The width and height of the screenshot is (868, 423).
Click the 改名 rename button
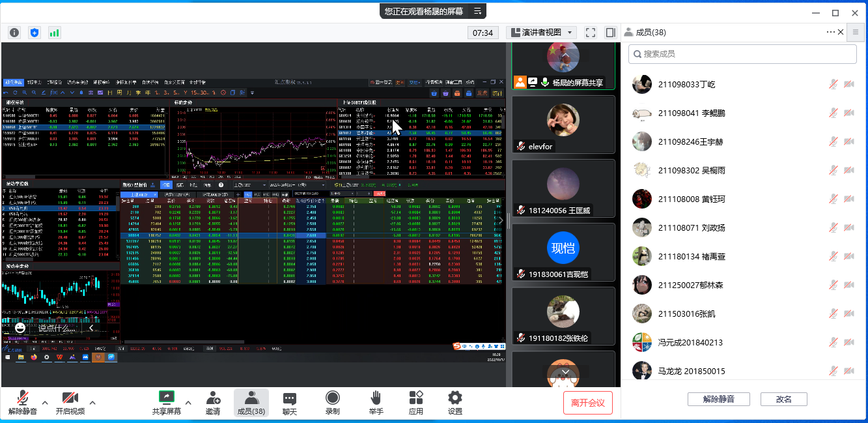point(784,400)
